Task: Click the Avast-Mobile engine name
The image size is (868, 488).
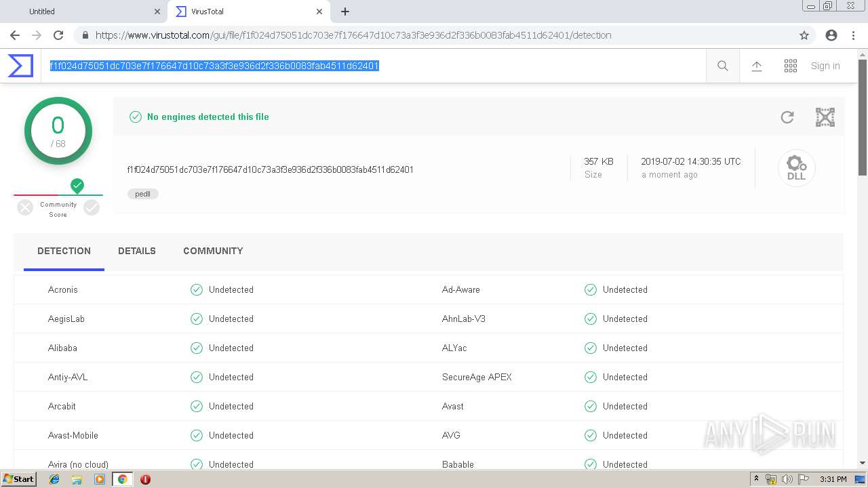Action: tap(73, 435)
